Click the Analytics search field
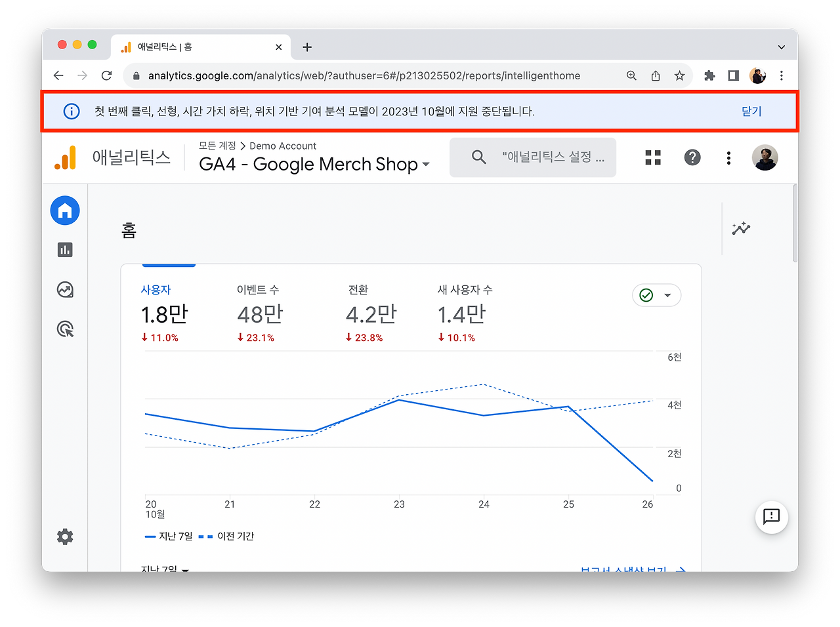Viewport: 840px width, 627px height. (533, 157)
